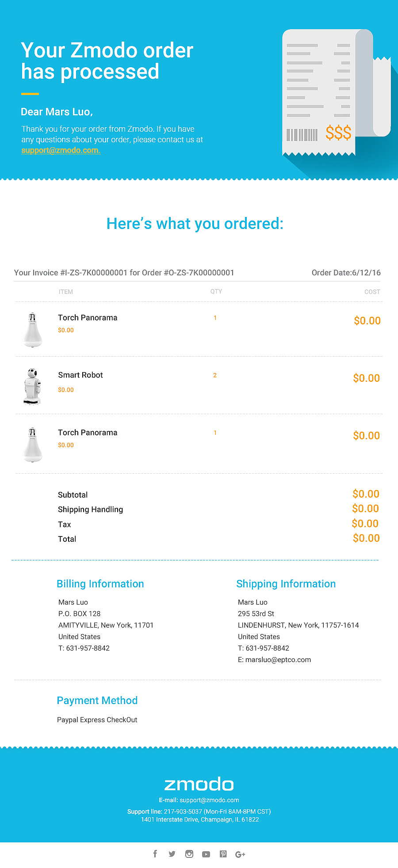
Task: Click the support line phone number
Action: pos(183,811)
